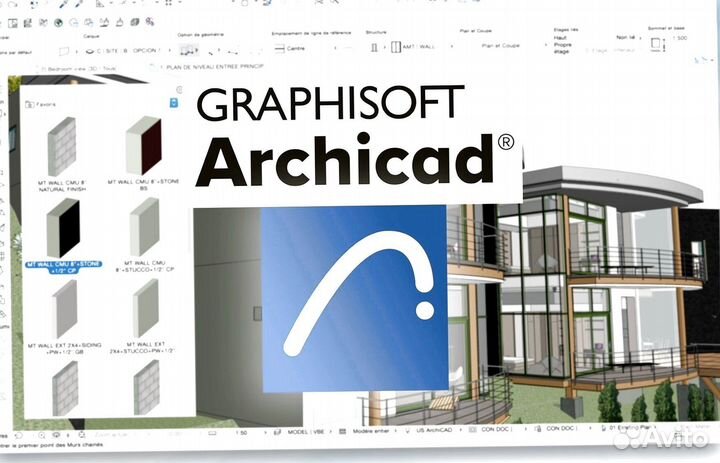The image size is (720, 463).
Task: Expand the Centre reference line dropdown
Action: click(335, 48)
